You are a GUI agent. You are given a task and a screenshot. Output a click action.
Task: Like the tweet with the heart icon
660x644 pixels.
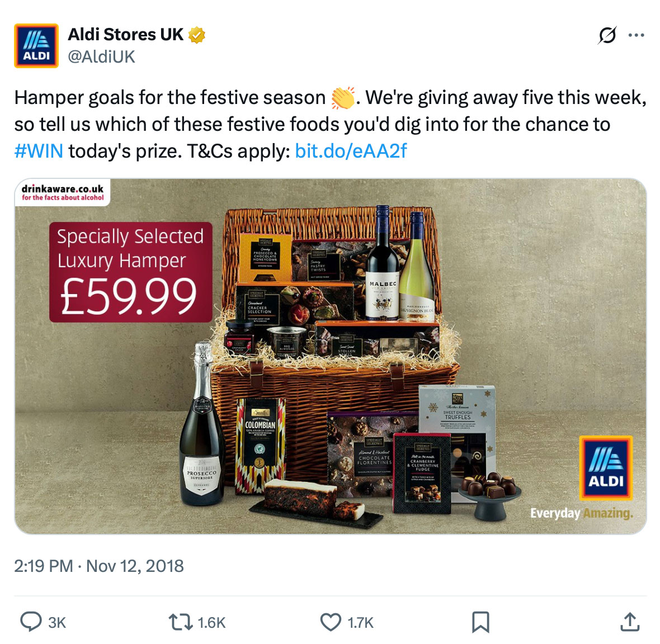(x=331, y=621)
